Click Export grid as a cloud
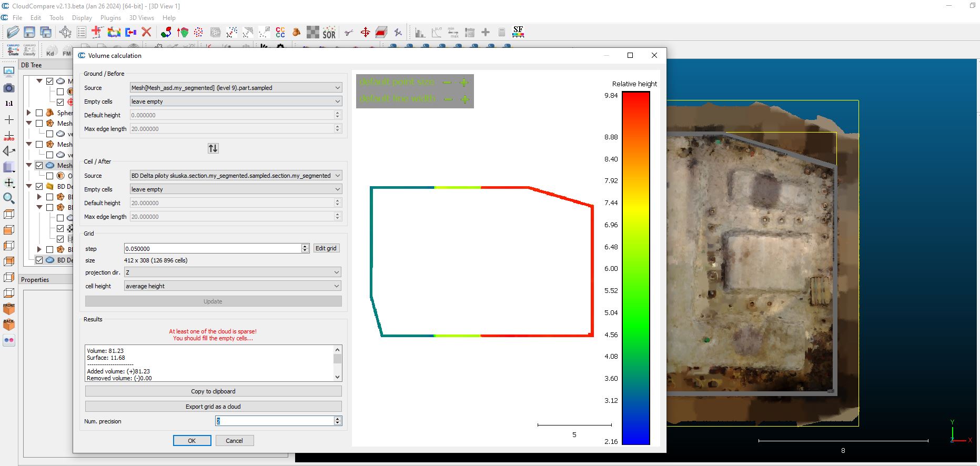This screenshot has width=980, height=466. click(213, 407)
